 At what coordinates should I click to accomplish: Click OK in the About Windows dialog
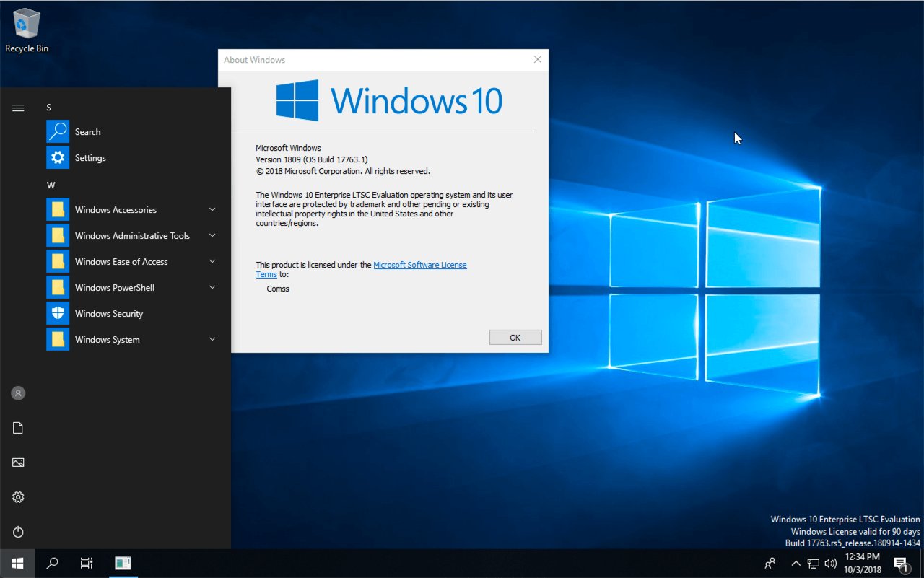coord(515,338)
